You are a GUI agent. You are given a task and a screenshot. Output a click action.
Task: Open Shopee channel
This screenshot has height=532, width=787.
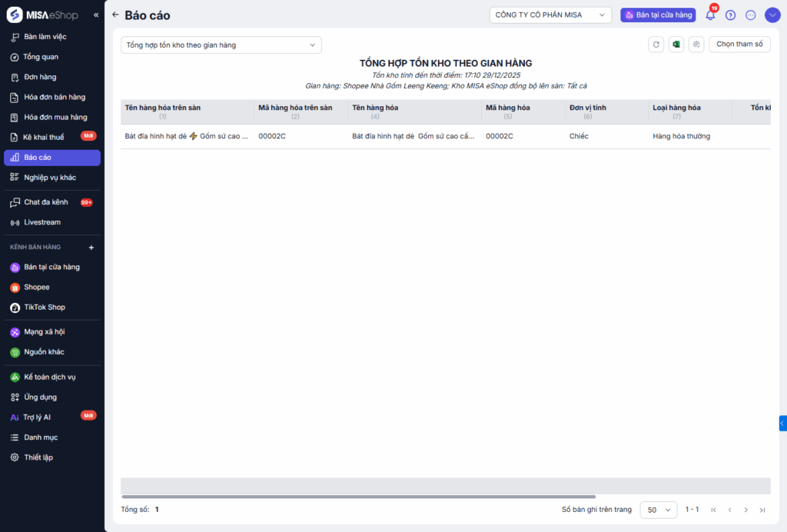click(52, 287)
